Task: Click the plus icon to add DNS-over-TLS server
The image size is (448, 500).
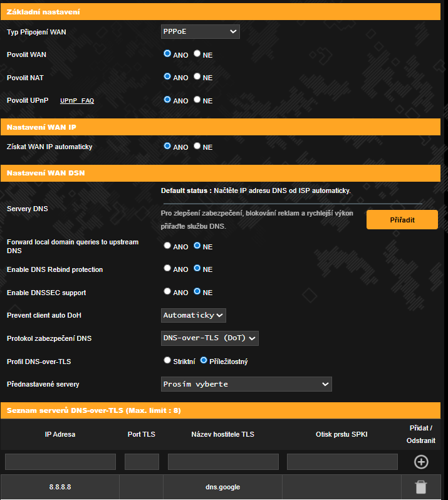Action: [x=421, y=462]
